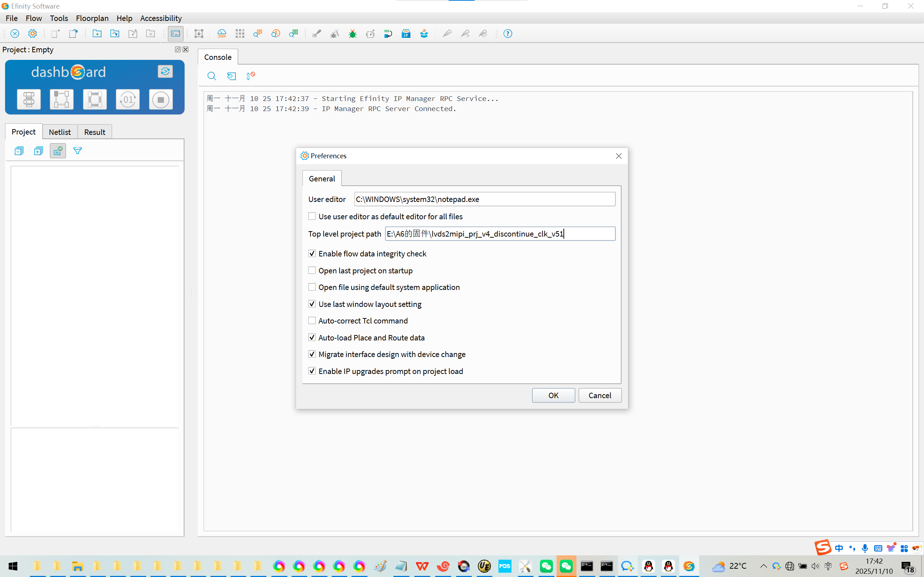
Task: Click the green bug Debugger icon
Action: point(352,34)
